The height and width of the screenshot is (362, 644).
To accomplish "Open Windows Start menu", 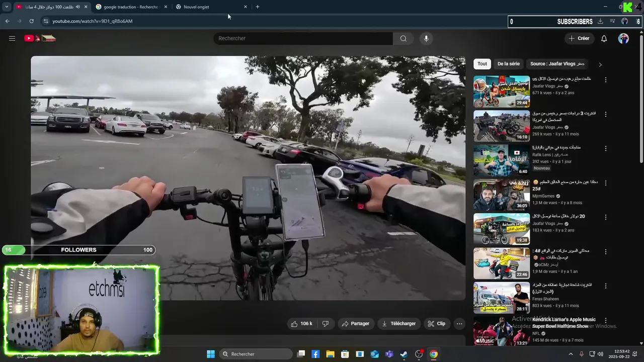I will click(x=211, y=354).
